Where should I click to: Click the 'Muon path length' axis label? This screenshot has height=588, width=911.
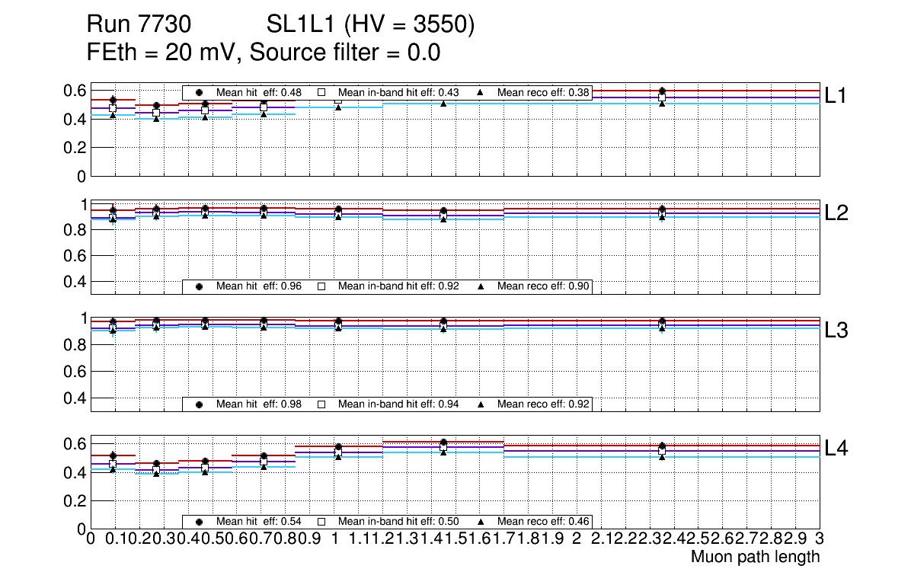pos(755,557)
